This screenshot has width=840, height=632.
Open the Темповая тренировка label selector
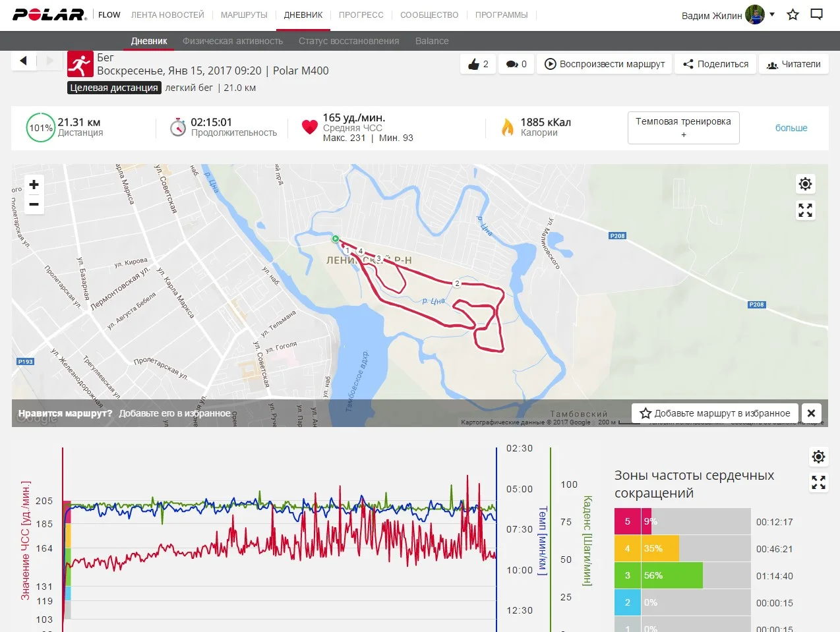(683, 127)
